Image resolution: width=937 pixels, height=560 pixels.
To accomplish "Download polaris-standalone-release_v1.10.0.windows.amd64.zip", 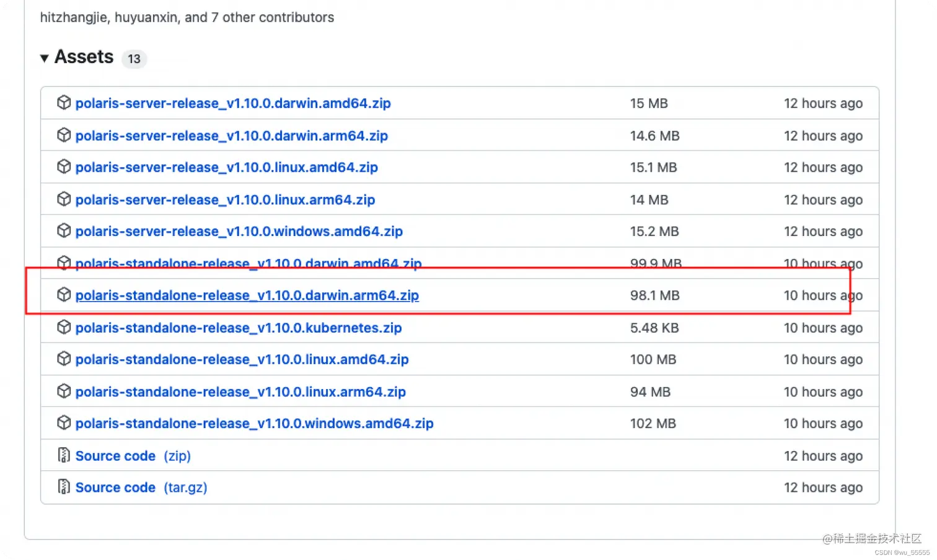I will [255, 423].
